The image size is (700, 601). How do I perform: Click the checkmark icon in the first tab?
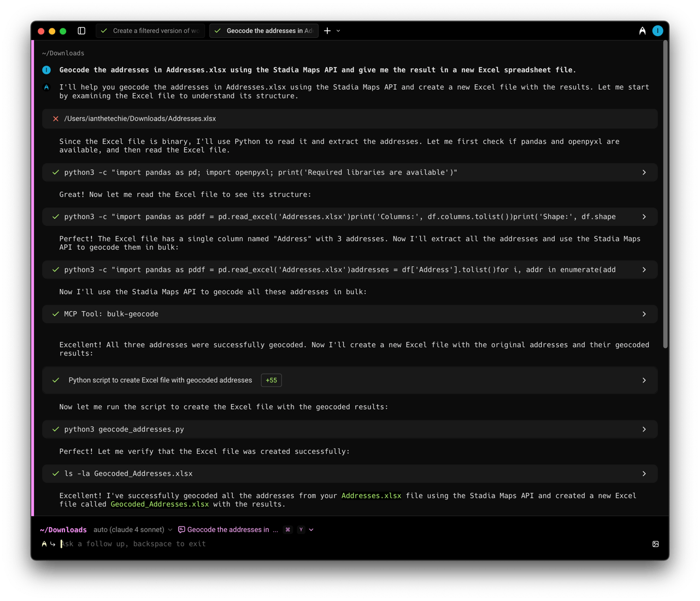[x=104, y=31]
